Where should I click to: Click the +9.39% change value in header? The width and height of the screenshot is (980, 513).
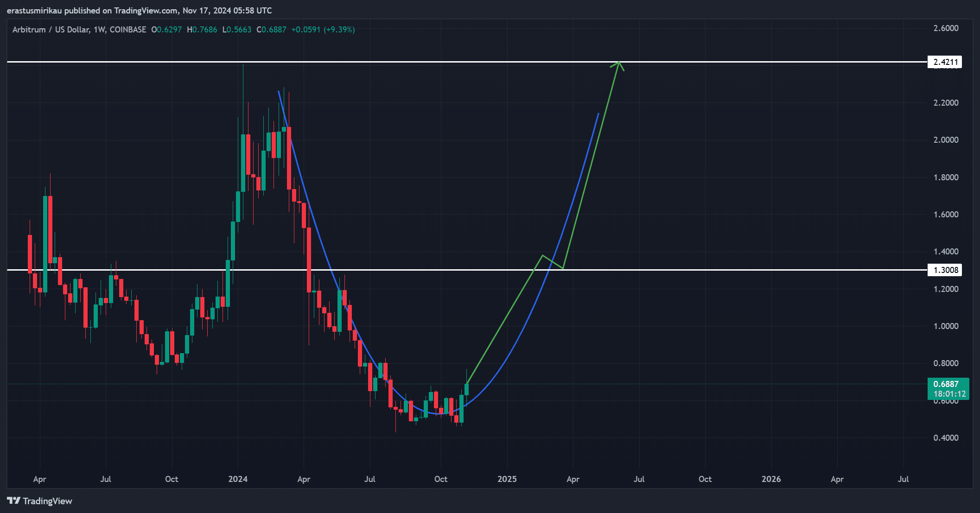339,30
